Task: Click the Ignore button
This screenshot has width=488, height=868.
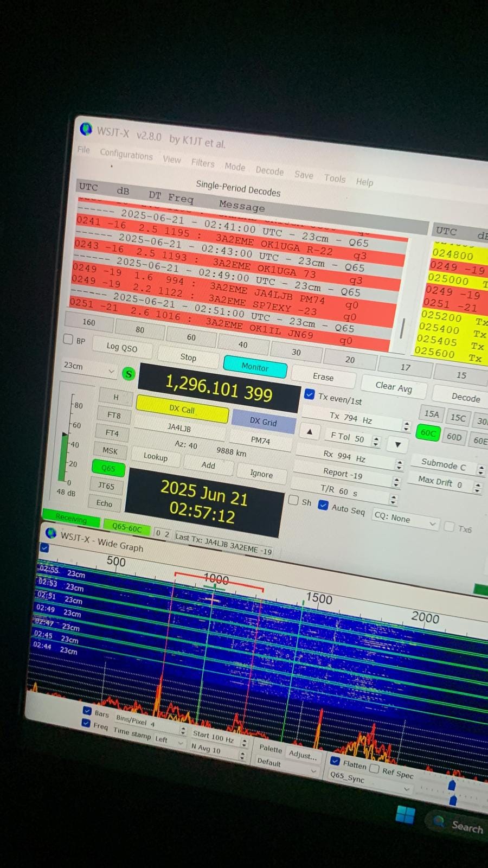Action: pos(261,474)
